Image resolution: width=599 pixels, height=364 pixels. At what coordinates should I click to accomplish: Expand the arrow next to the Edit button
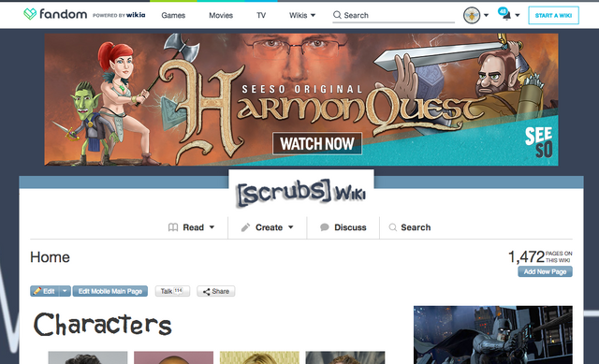(65, 291)
